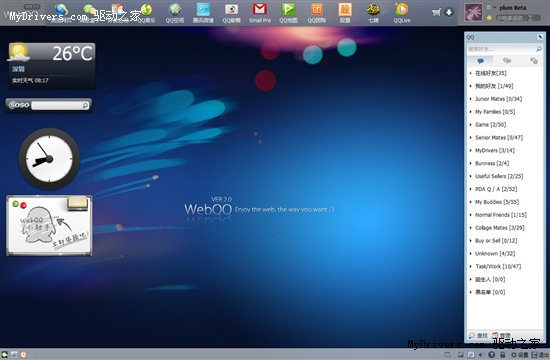The width and height of the screenshot is (550, 360).
Task: Expand the Useful Sellers [2/25] group
Action: pyautogui.click(x=504, y=176)
